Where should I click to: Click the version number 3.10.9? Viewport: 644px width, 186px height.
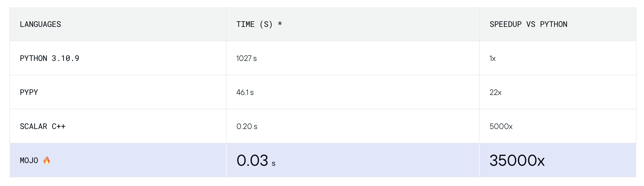click(x=65, y=58)
